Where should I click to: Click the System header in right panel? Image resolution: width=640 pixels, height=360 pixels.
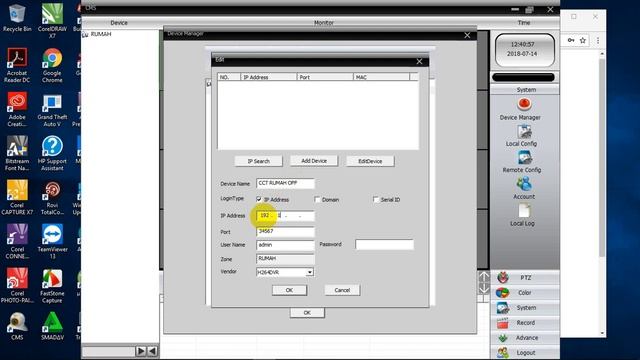[526, 90]
